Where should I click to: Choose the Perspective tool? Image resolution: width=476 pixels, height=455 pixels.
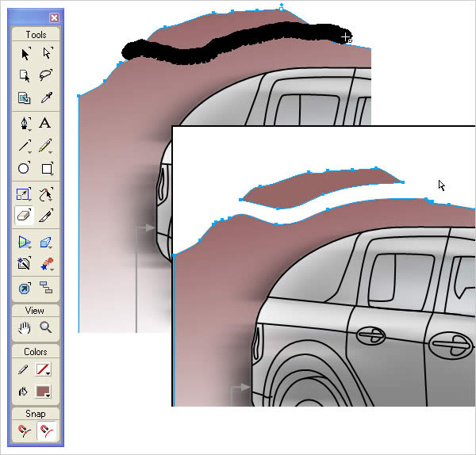(x=25, y=242)
